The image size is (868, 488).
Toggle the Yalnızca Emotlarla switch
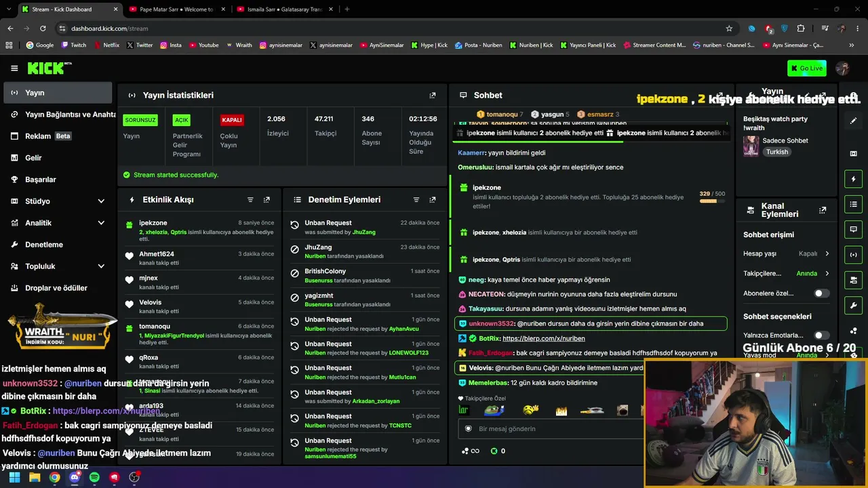pos(821,335)
